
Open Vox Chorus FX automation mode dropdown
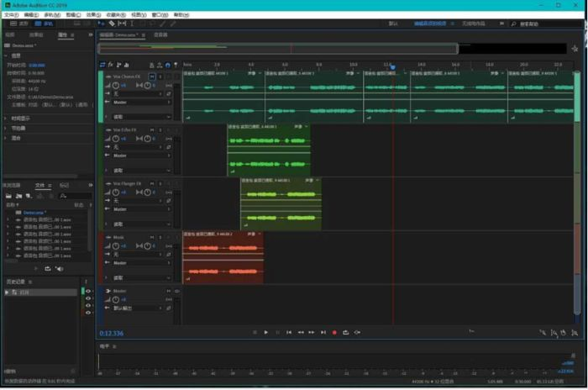[141, 117]
